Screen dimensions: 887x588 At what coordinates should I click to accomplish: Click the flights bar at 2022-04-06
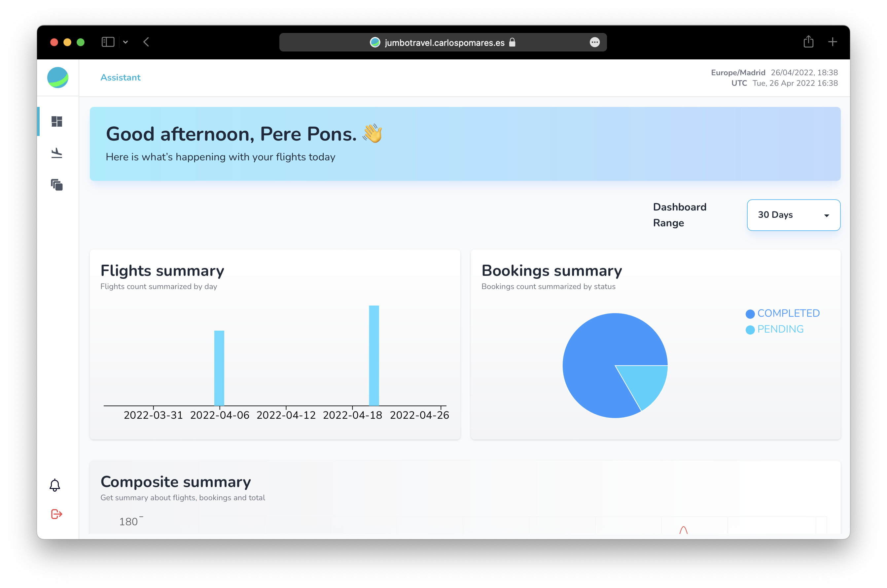tap(219, 368)
